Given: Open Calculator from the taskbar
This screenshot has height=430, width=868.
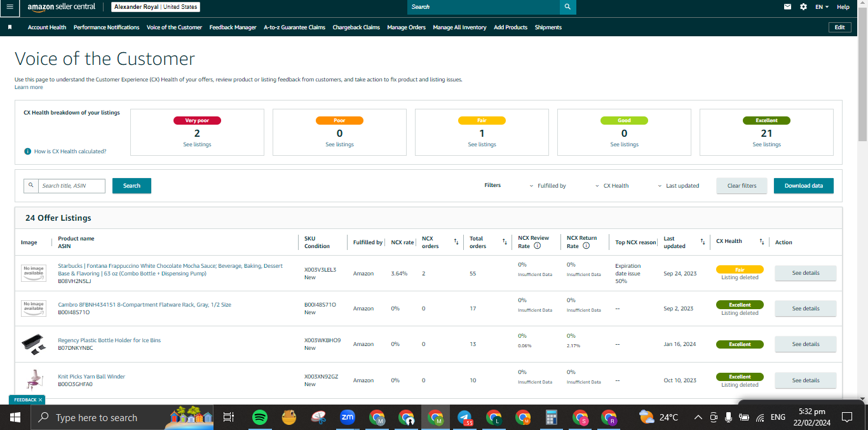Looking at the screenshot, I should (552, 417).
